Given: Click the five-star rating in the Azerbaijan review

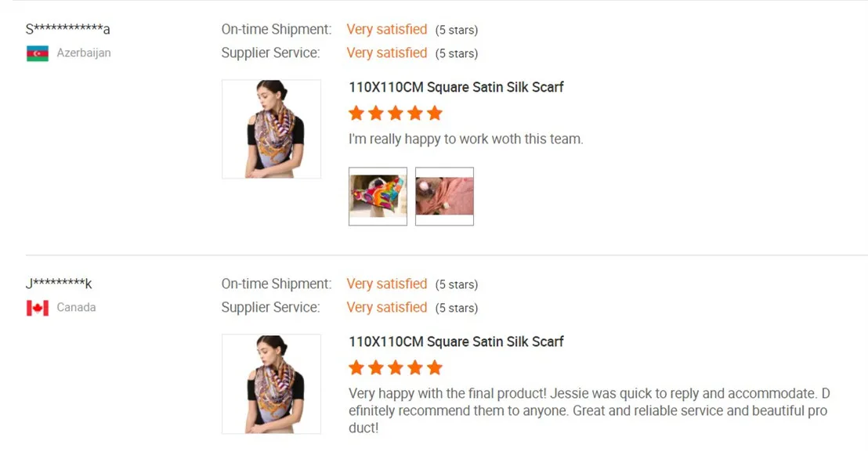Looking at the screenshot, I should click(x=395, y=114).
